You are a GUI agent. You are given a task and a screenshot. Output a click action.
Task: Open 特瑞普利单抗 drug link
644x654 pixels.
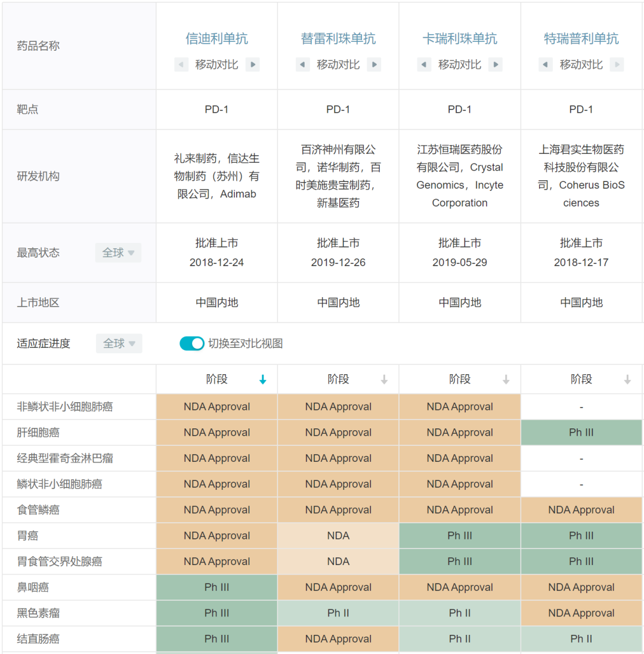[x=581, y=39]
